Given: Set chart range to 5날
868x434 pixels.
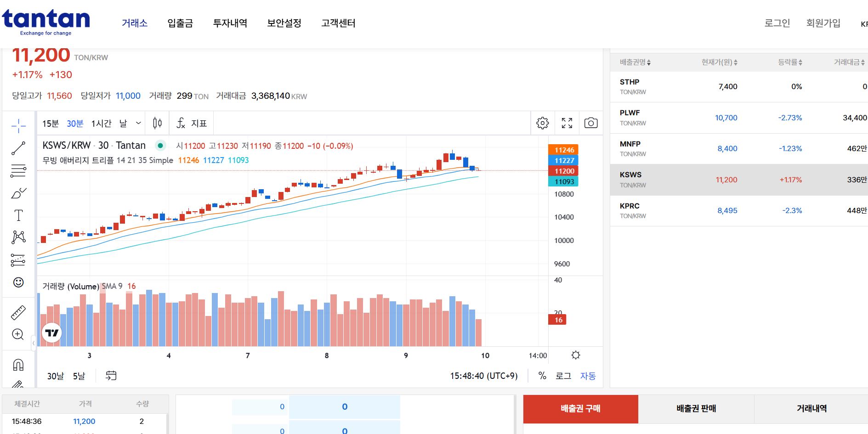Looking at the screenshot, I should (x=79, y=376).
